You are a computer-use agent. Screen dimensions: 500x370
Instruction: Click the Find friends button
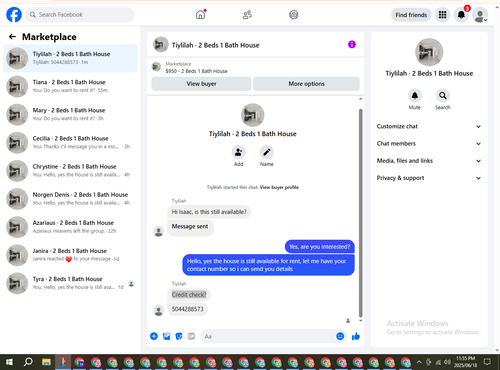tap(411, 15)
